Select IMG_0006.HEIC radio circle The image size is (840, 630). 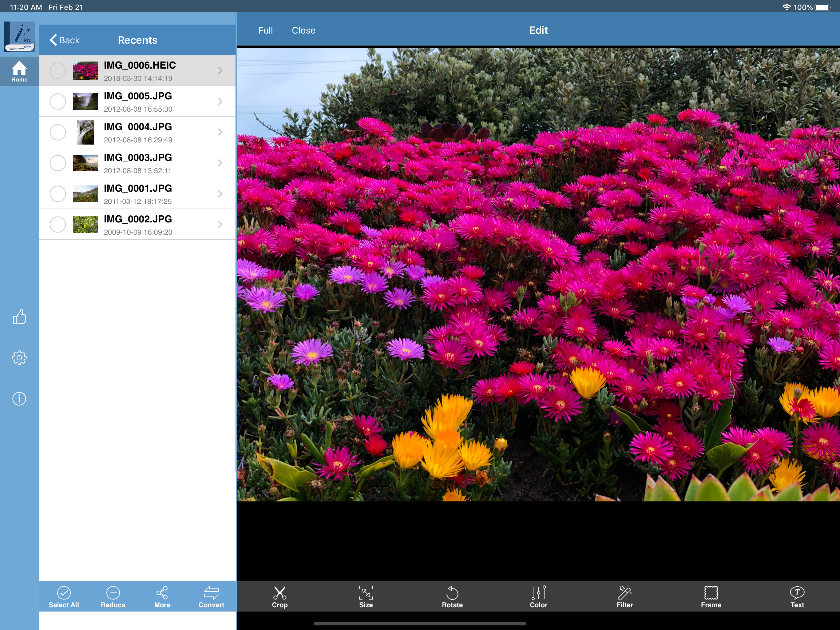click(x=58, y=71)
